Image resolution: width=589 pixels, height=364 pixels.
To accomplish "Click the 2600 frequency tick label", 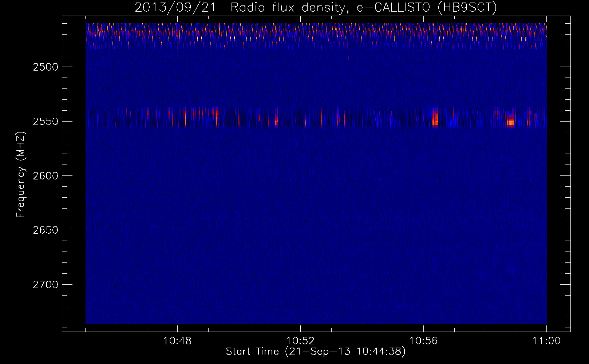I will coord(45,176).
